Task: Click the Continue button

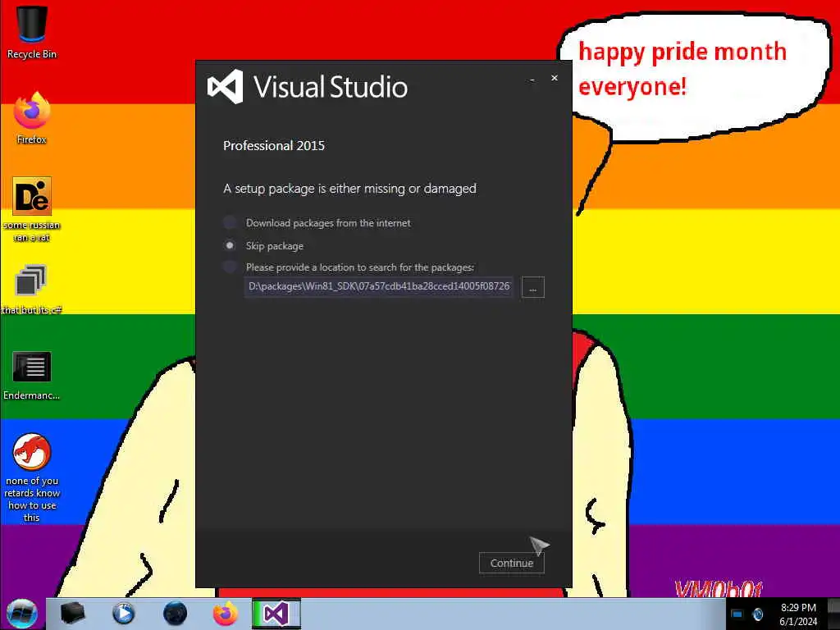Action: point(512,563)
